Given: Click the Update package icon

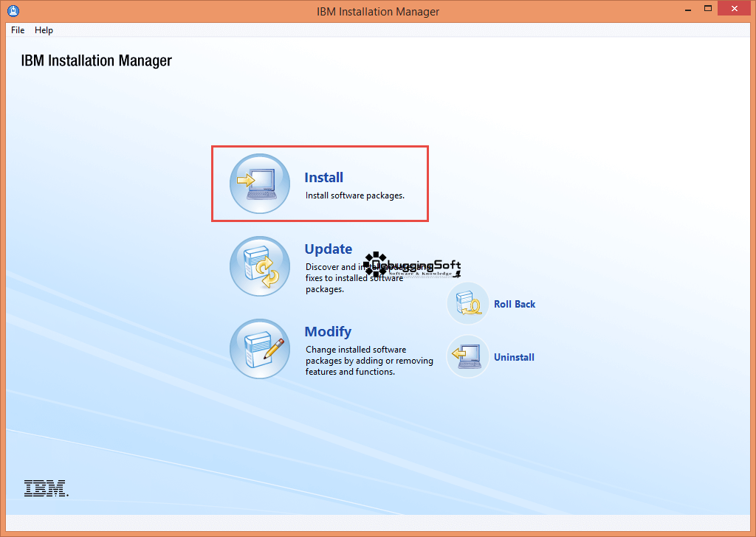Looking at the screenshot, I should tap(260, 266).
